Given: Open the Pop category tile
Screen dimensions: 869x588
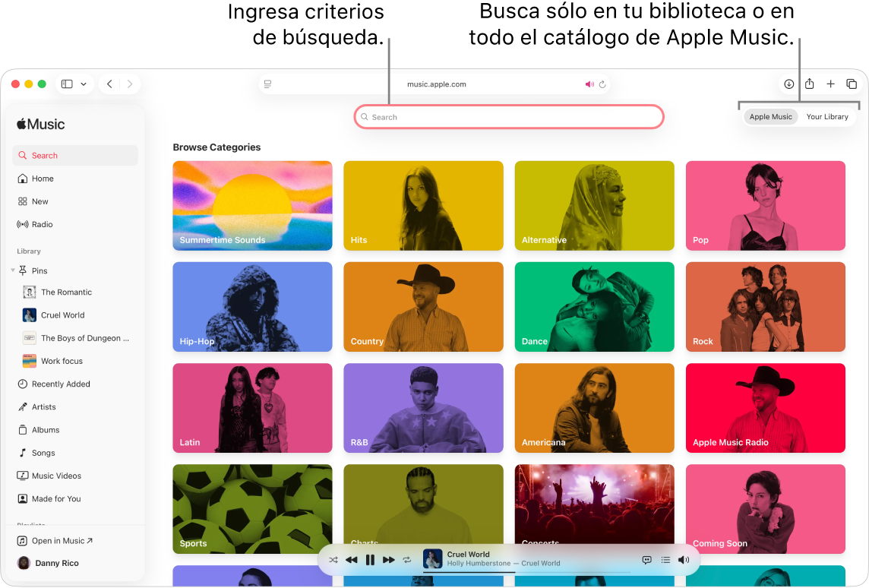Looking at the screenshot, I should pyautogui.click(x=766, y=206).
